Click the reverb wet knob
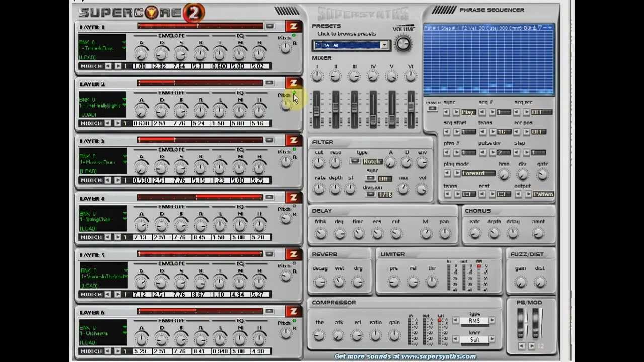 [x=339, y=282]
